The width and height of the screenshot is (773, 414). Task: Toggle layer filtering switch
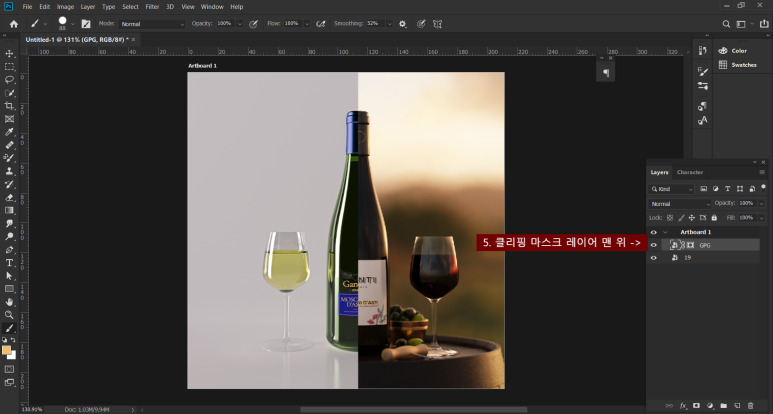click(x=763, y=188)
